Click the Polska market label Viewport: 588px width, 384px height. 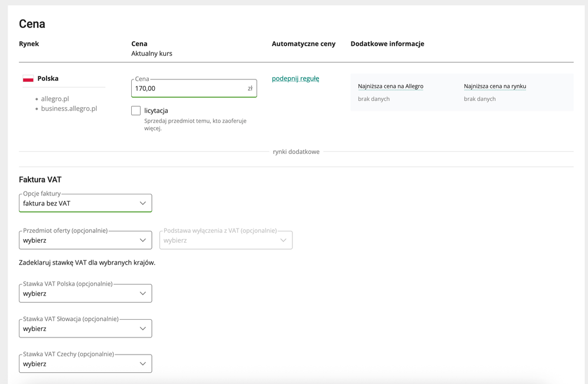click(x=48, y=78)
